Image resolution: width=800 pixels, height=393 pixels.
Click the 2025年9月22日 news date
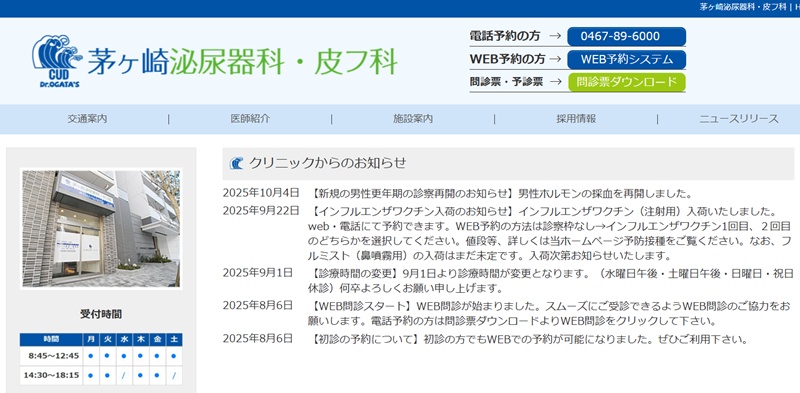(261, 210)
